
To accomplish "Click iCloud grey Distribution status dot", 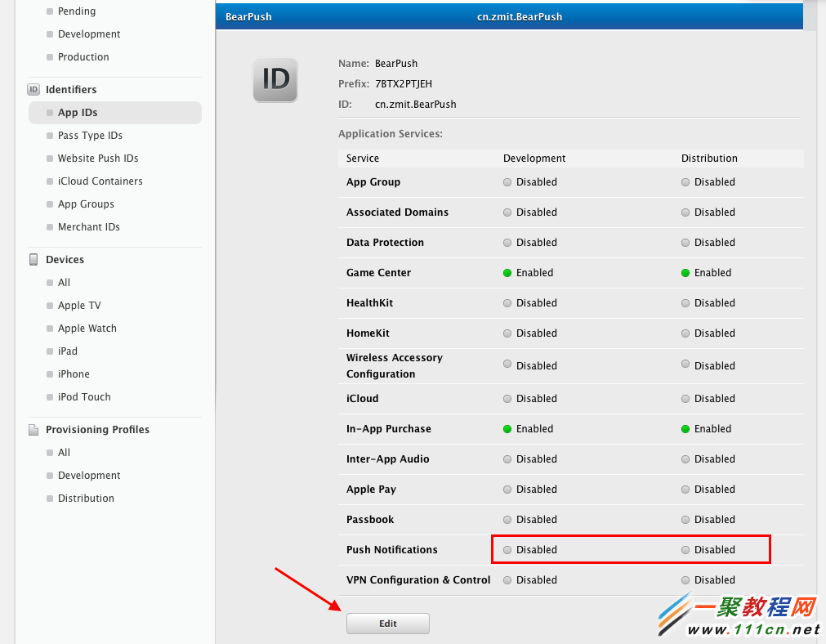I will click(685, 399).
